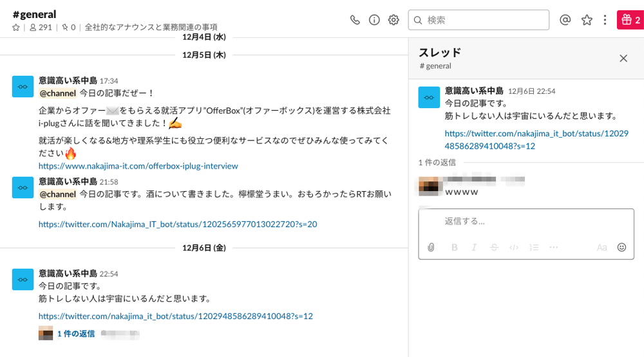Click the wwww reply text
Viewport: 644px width, 357px height.
coord(462,192)
